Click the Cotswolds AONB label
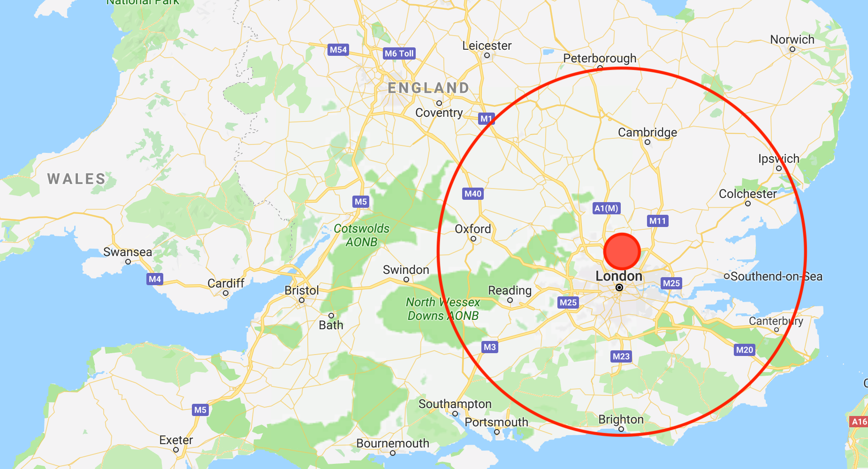Screen dimensions: 868x469 [x=362, y=235]
